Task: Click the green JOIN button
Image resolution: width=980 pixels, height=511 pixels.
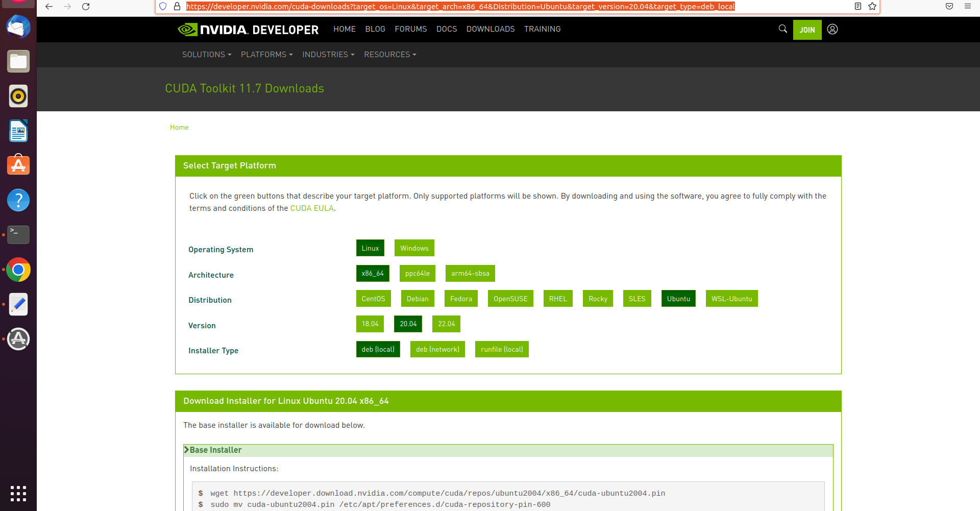Action: click(x=807, y=30)
